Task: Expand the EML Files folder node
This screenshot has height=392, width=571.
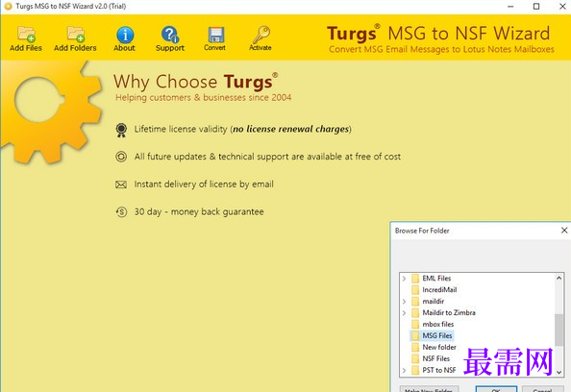Action: [x=404, y=279]
